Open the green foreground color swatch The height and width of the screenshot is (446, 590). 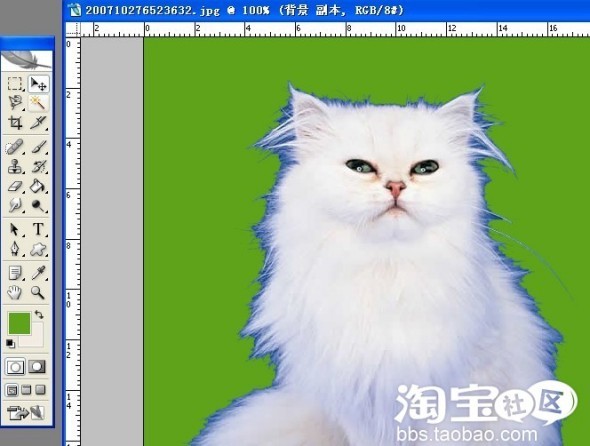(19, 323)
